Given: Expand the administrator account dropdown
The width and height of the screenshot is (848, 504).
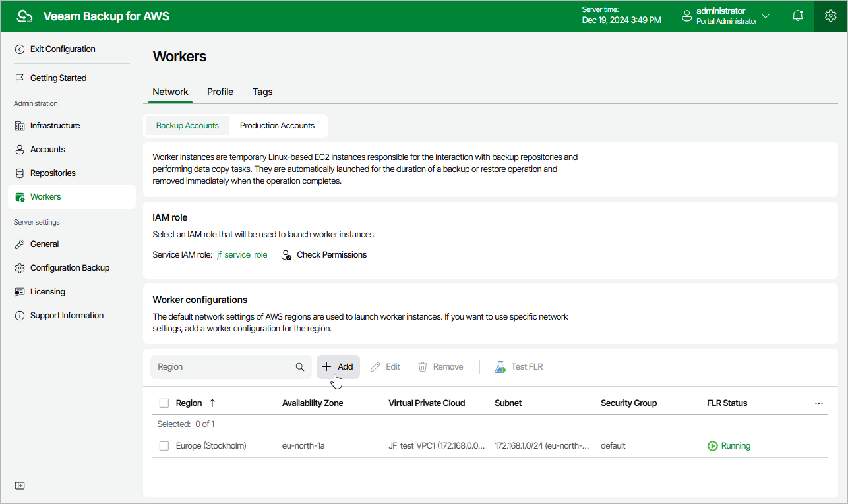Looking at the screenshot, I should 766,16.
